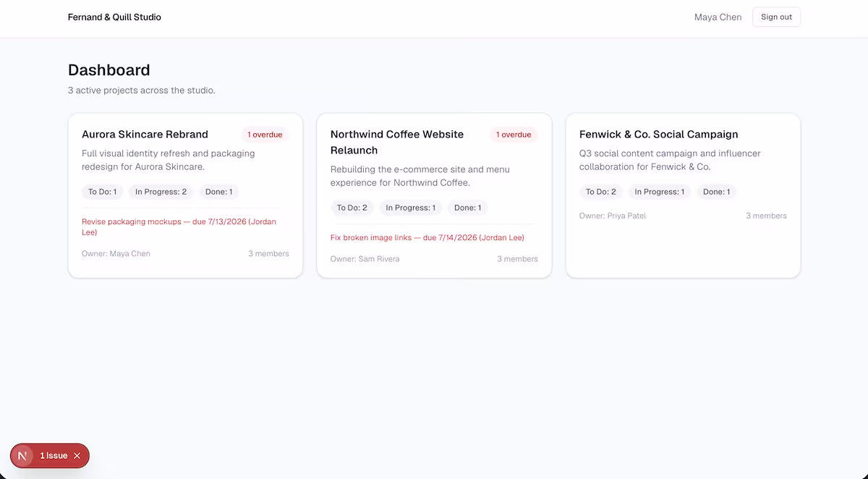Click Aurora Skincare's To Do: 1 chip
Viewport: 868px width, 479px height.
[102, 192]
